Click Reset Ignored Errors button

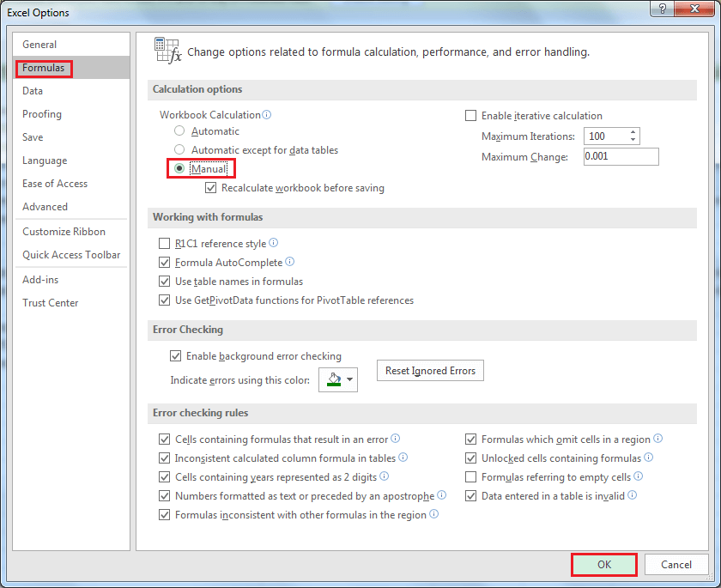click(x=430, y=370)
